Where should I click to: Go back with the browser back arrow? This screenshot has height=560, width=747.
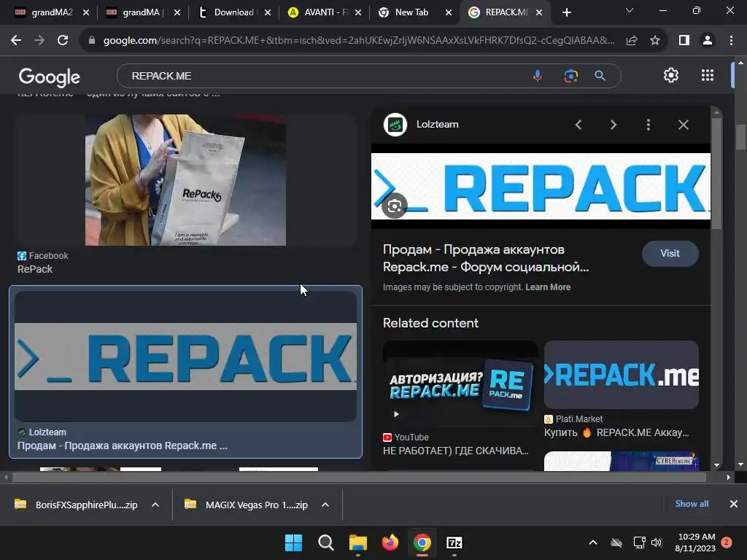point(16,41)
